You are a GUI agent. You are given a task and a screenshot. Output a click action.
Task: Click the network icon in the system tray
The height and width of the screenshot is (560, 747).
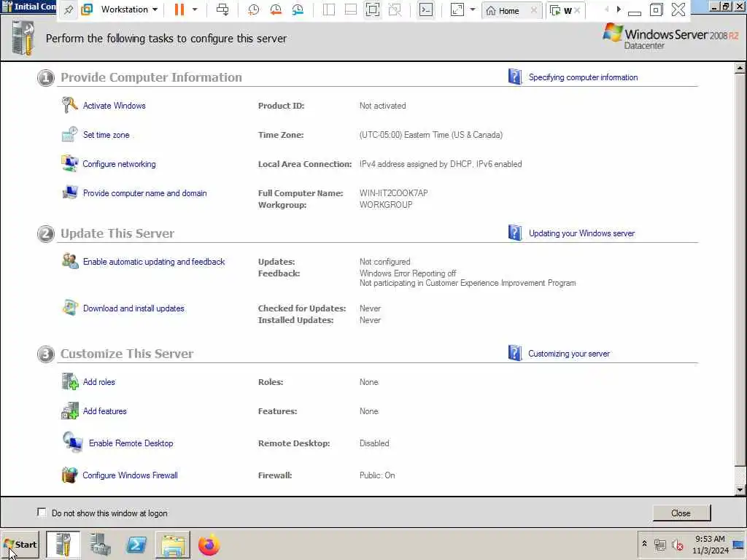point(659,545)
